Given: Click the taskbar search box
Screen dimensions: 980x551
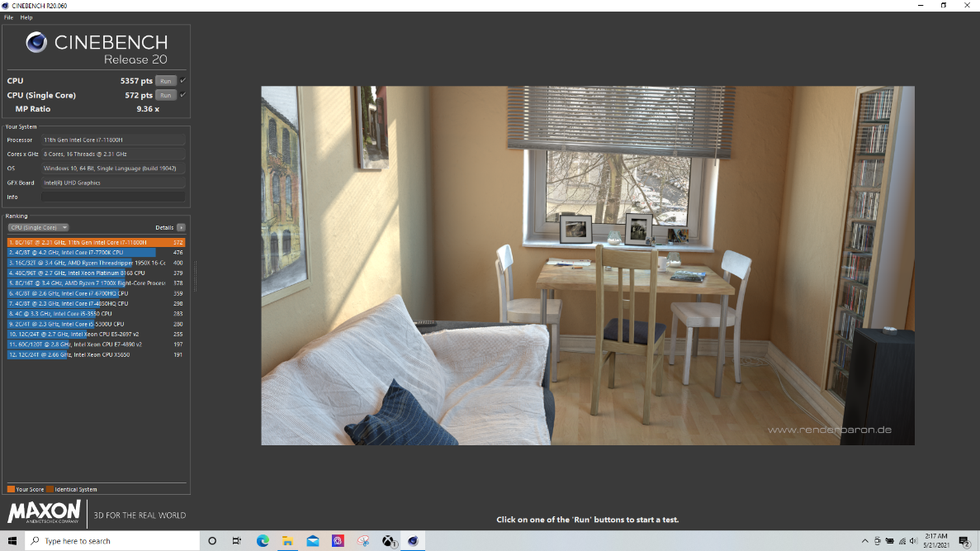Looking at the screenshot, I should [112, 541].
